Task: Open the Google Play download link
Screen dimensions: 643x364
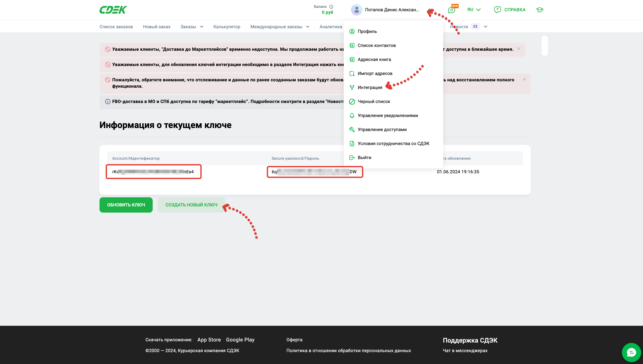Action: [x=240, y=340]
